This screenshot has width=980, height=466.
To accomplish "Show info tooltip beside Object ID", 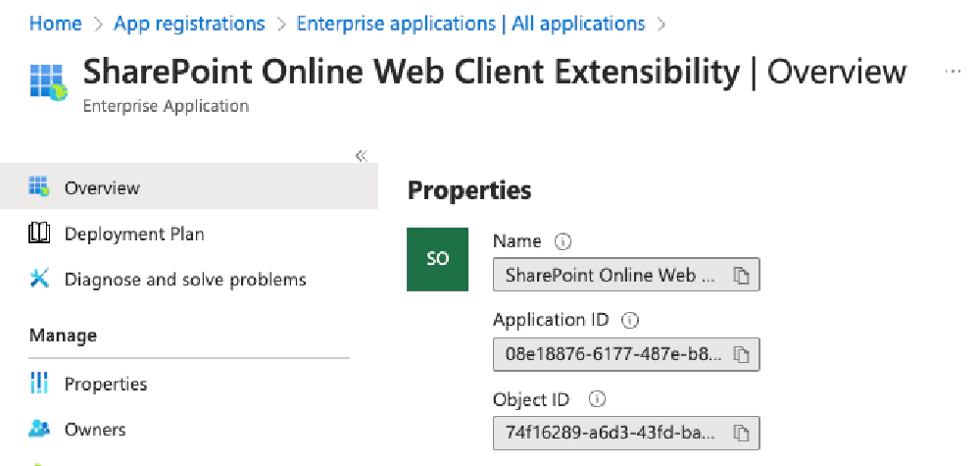I will [598, 399].
